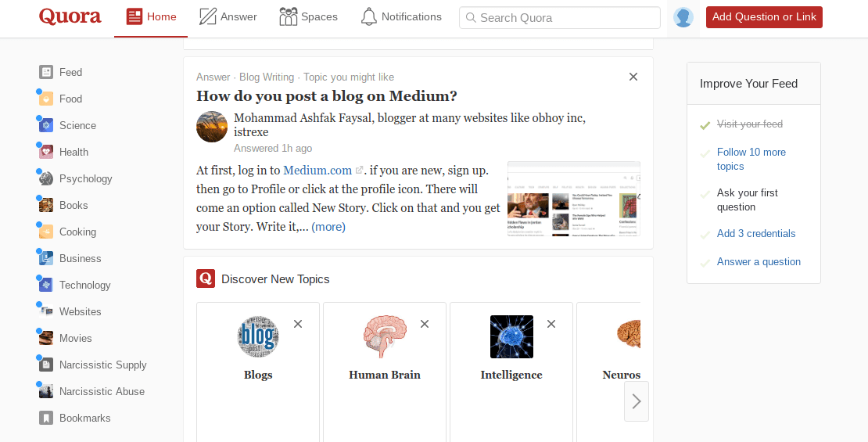Open the Intelligence topic title
This screenshot has width=868, height=442.
coord(511,375)
